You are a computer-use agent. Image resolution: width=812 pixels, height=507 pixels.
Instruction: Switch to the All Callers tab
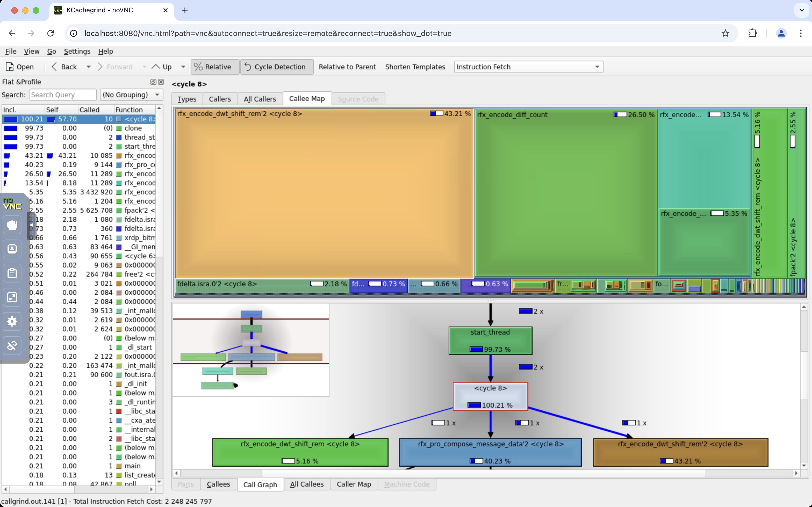click(260, 99)
